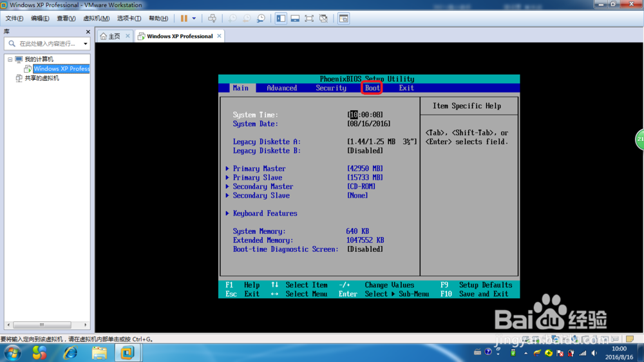
Task: Collapse the 我的计算机 tree node
Action: coord(10,59)
